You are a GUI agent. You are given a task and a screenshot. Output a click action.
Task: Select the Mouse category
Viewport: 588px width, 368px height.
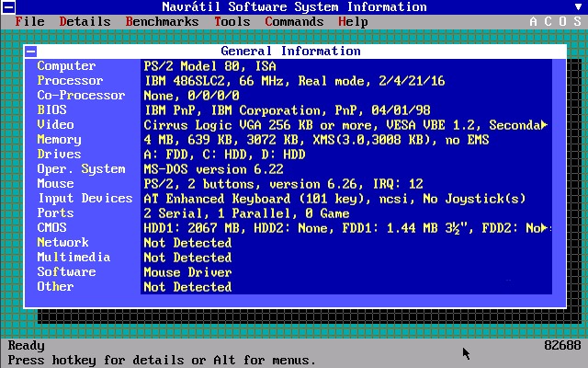pyautogui.click(x=55, y=184)
